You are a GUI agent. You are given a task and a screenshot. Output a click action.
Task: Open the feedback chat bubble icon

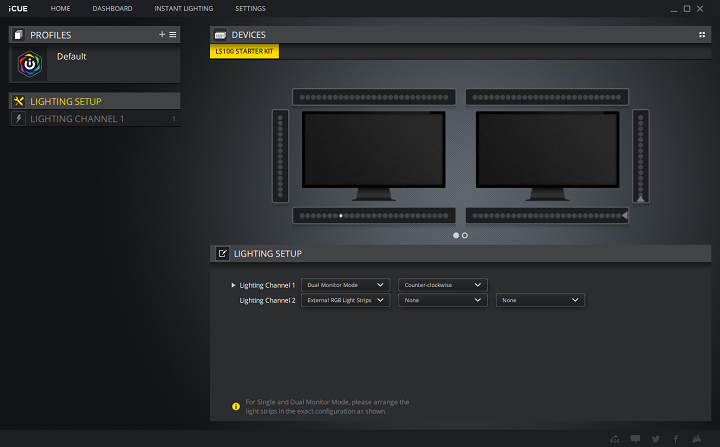tap(635, 439)
